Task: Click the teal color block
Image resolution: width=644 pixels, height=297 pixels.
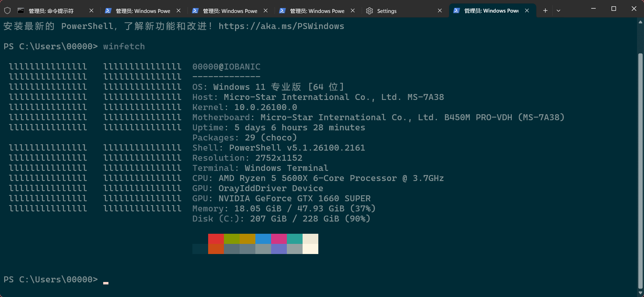Action: 295,239
